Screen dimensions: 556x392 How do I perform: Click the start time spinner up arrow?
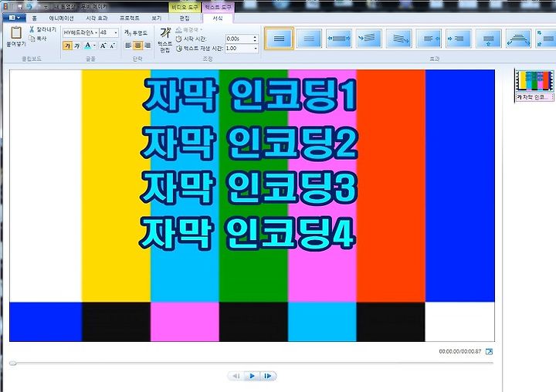[x=255, y=36]
